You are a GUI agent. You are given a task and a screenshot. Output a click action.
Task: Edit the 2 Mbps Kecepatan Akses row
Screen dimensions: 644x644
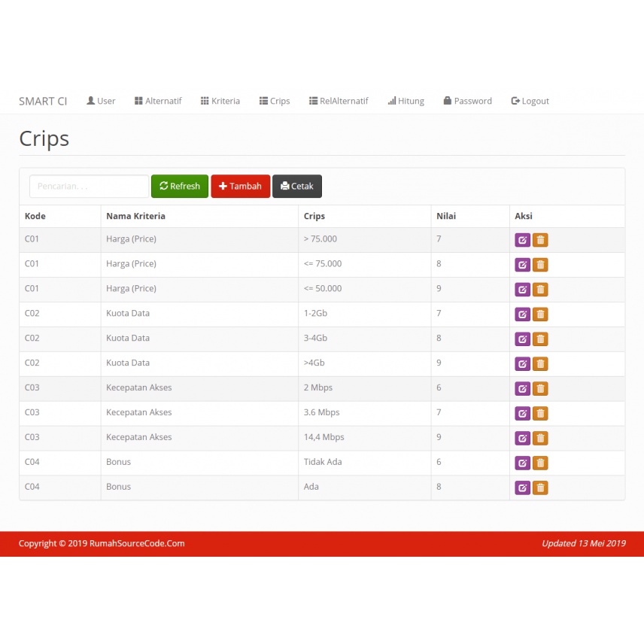[522, 388]
